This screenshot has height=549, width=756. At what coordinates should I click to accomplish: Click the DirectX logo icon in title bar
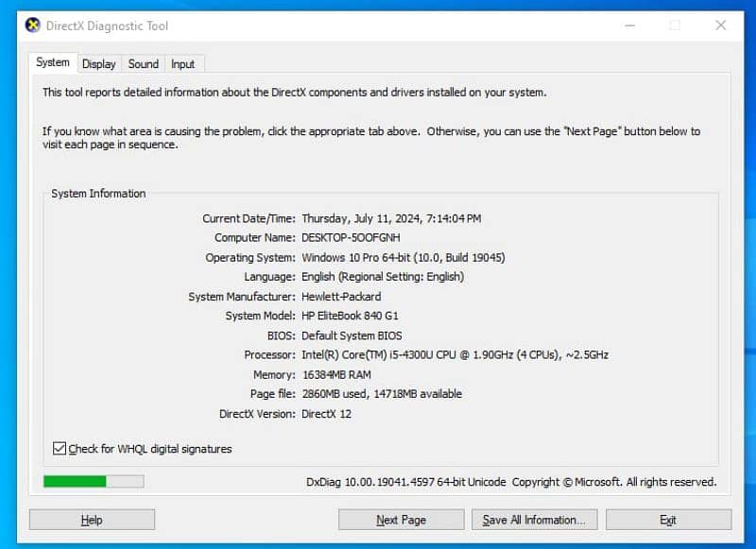(x=33, y=26)
